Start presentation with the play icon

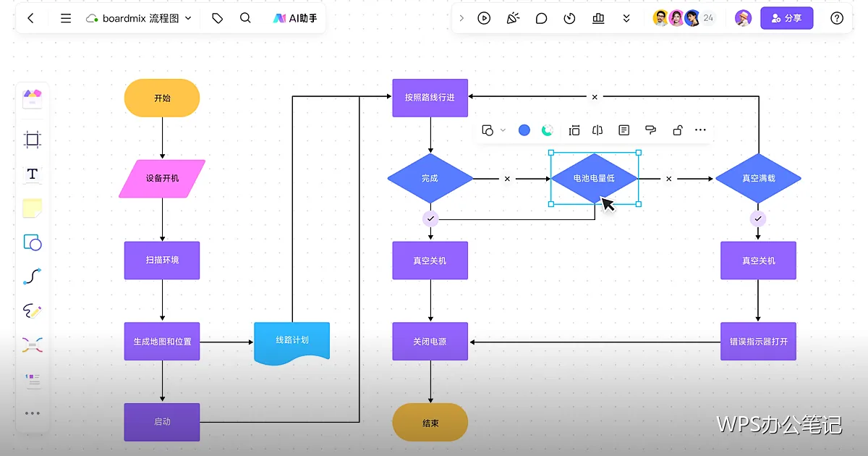(x=484, y=18)
